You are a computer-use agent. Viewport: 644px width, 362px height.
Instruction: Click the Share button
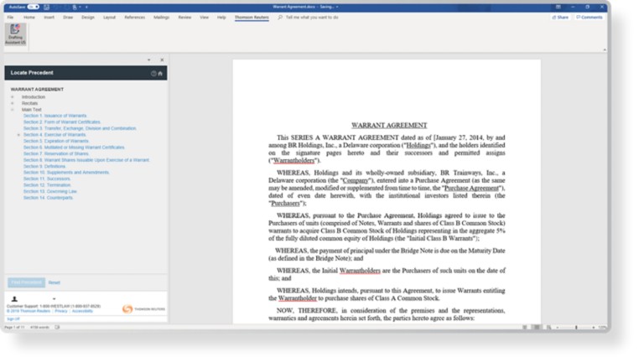click(560, 18)
